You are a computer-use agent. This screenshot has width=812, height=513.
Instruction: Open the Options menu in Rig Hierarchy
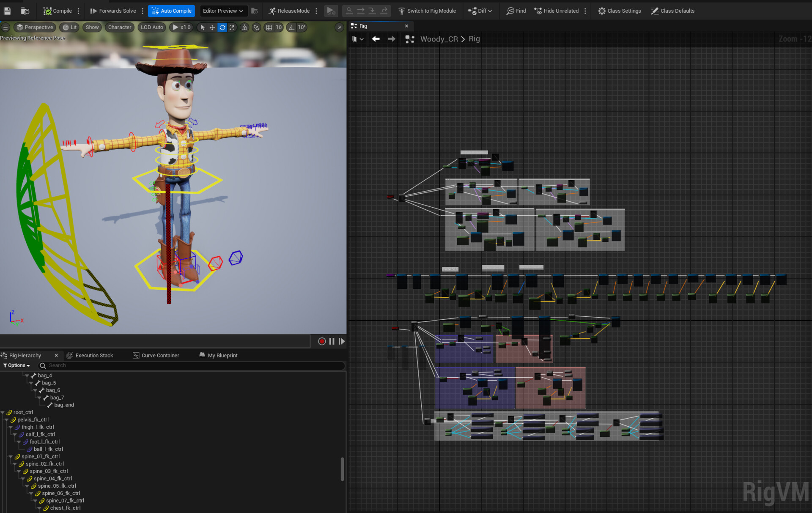(x=16, y=365)
